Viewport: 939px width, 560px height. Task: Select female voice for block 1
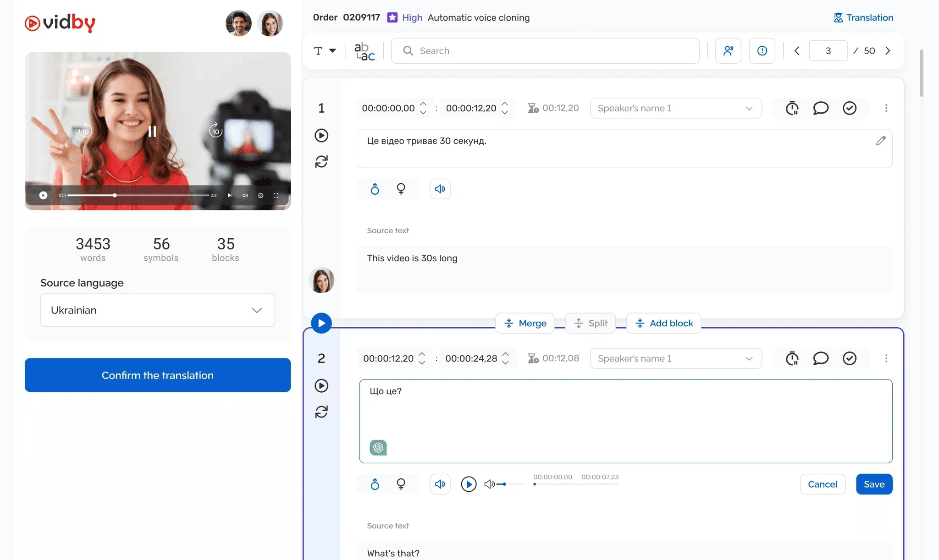coord(401,189)
